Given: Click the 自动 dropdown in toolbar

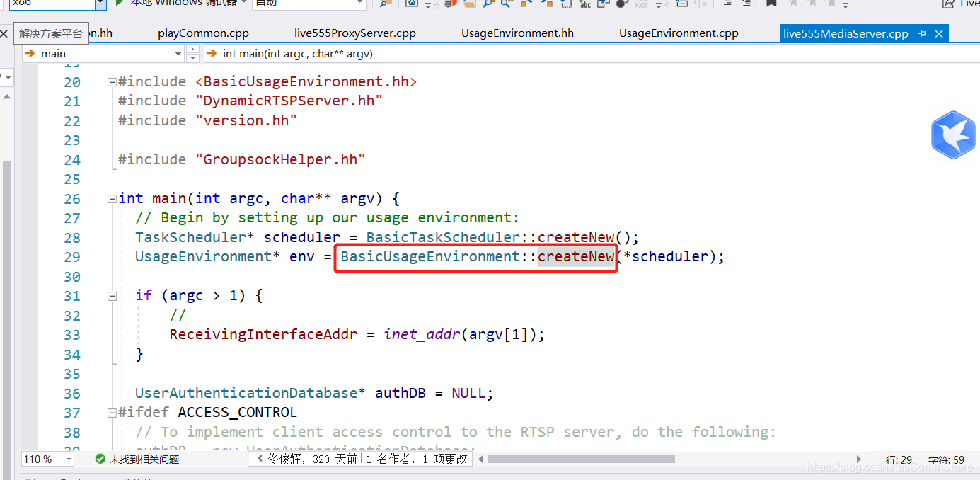Looking at the screenshot, I should tap(309, 4).
